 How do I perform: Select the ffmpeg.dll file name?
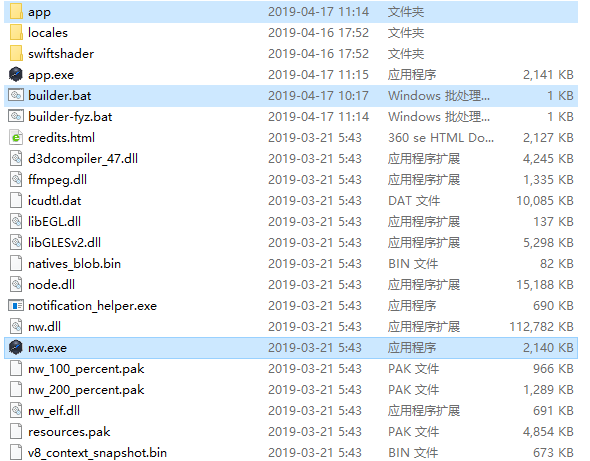coord(57,180)
